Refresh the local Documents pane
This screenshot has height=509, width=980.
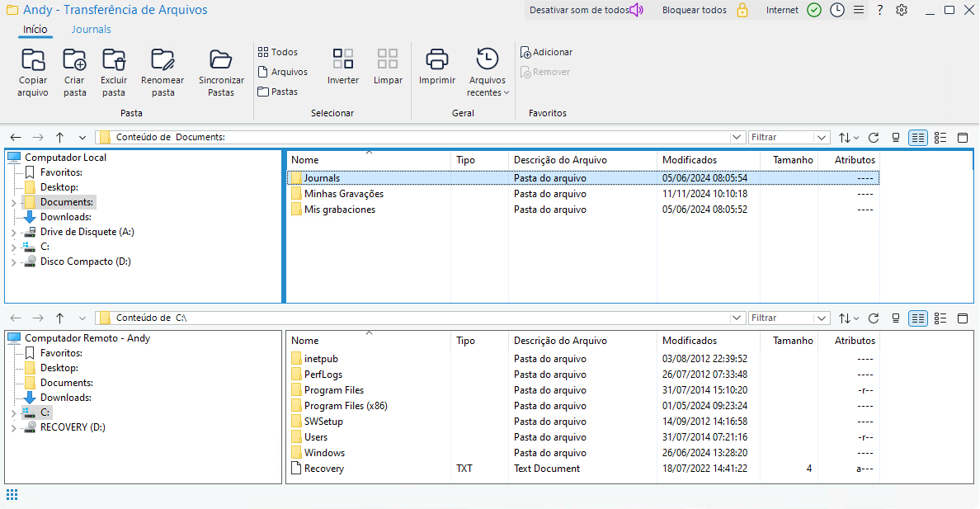click(x=874, y=138)
